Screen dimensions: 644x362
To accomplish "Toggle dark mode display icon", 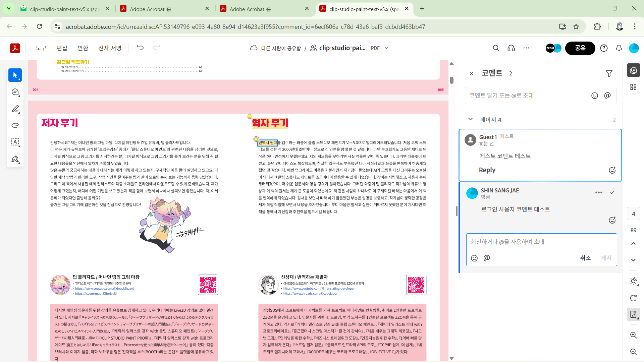I will coord(633,281).
